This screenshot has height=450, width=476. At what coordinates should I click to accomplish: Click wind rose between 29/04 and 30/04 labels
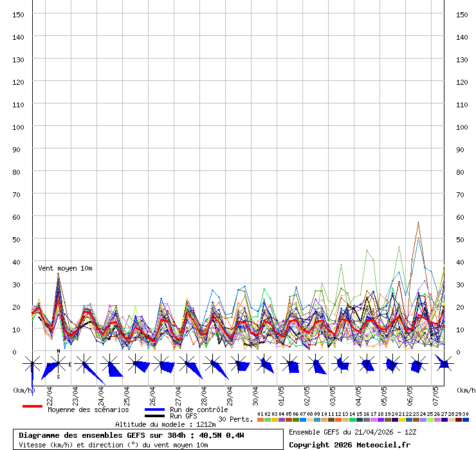click(x=238, y=364)
